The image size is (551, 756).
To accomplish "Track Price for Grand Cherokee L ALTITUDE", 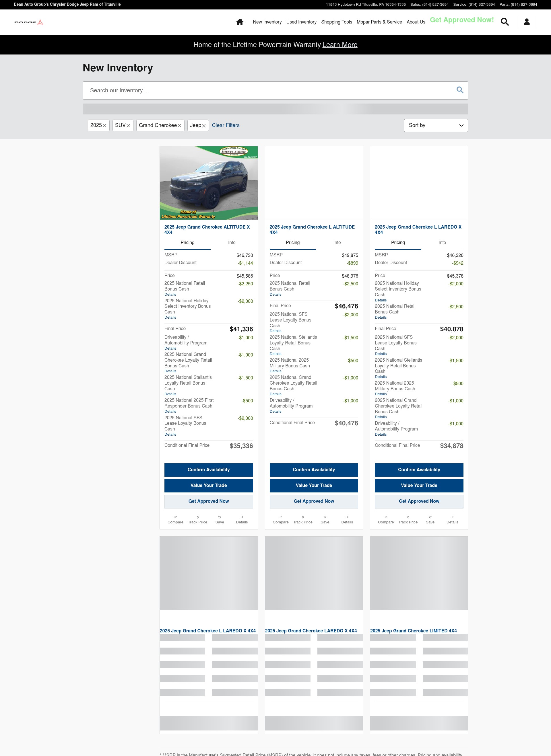I will (x=303, y=520).
